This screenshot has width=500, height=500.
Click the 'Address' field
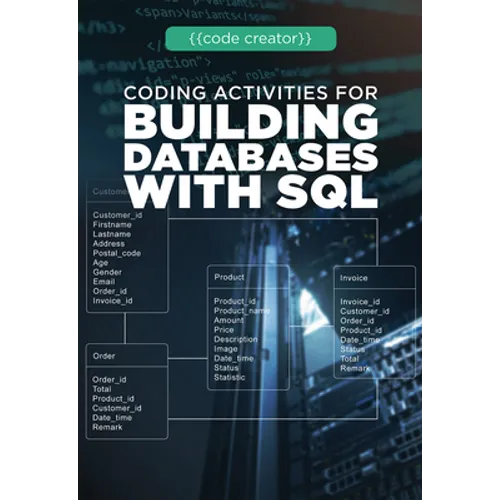(x=109, y=244)
